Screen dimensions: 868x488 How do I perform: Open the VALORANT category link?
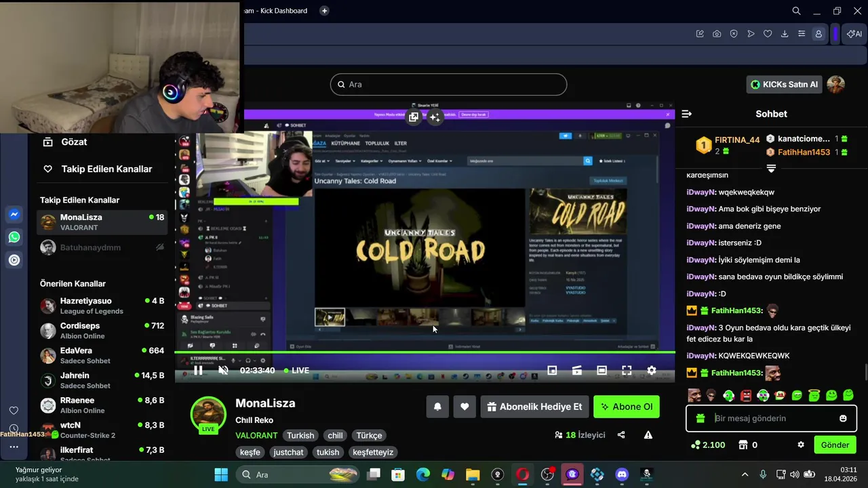(256, 435)
